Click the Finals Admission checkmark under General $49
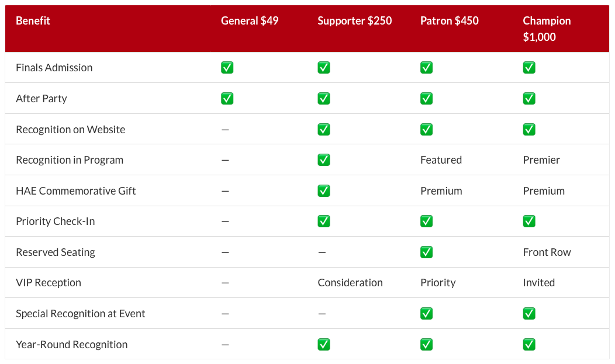 coord(227,67)
